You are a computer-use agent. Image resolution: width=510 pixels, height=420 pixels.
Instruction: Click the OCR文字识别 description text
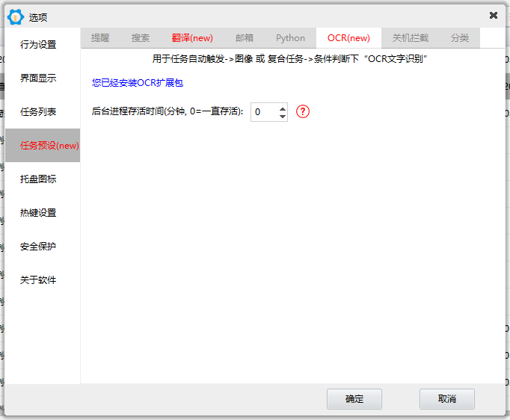point(289,59)
